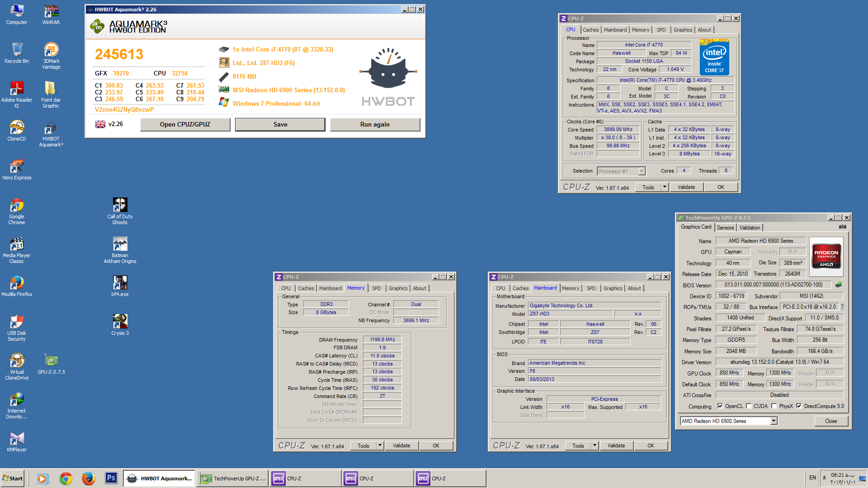868x488 pixels.
Task: Open Graphics tab in Mainboard CPU-Z window
Action: (613, 288)
